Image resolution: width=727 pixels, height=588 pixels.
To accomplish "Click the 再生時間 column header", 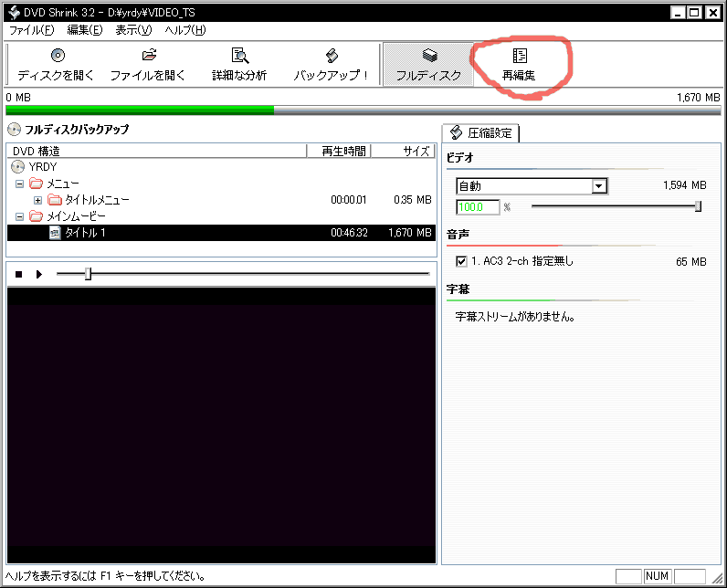I will click(x=339, y=151).
